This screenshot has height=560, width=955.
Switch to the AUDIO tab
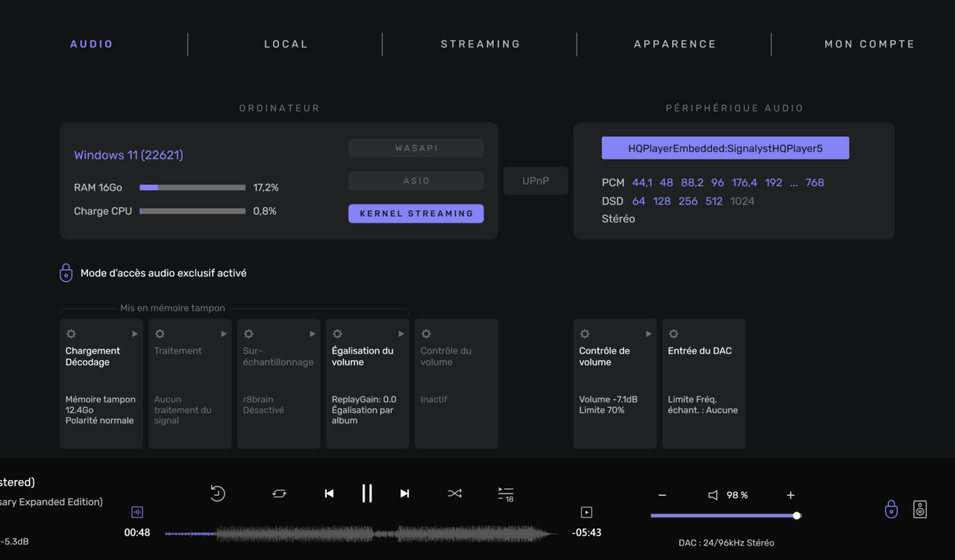pyautogui.click(x=92, y=44)
